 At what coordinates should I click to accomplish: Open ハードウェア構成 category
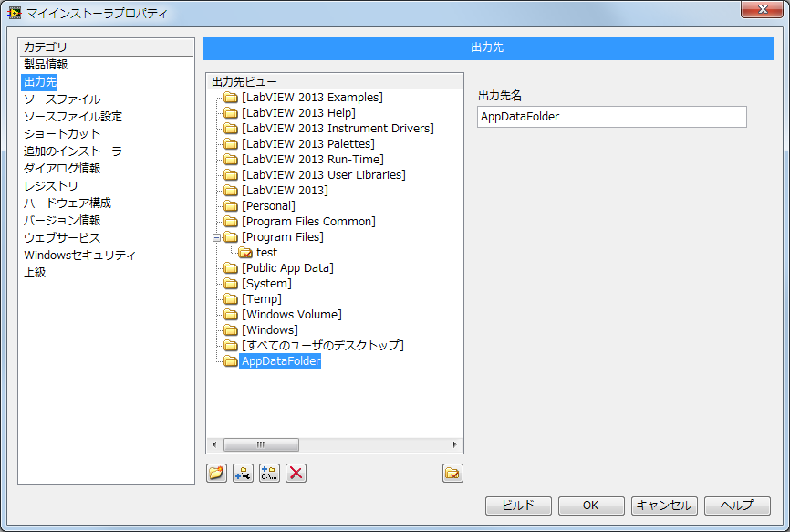tap(67, 203)
